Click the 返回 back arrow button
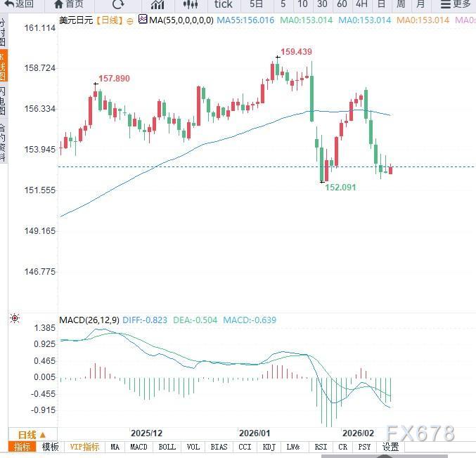 (x=19, y=4)
